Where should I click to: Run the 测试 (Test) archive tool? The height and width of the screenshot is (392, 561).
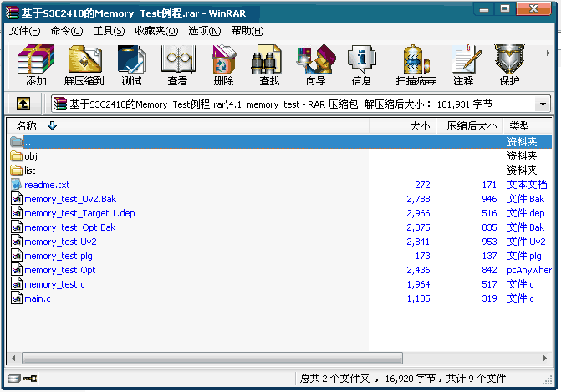coord(131,65)
